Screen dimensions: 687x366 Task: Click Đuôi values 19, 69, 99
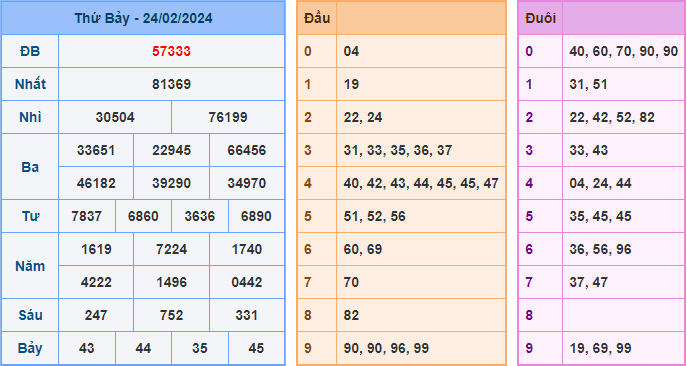coord(601,348)
